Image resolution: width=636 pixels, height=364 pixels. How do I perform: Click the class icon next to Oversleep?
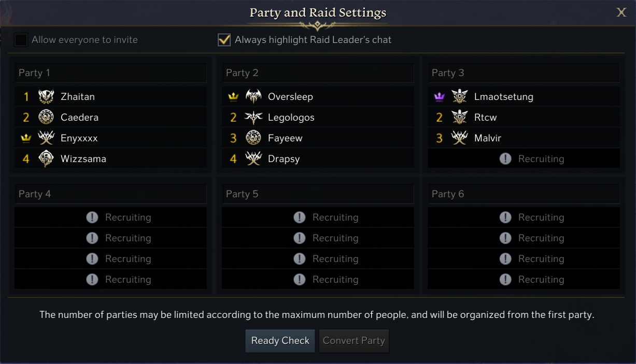(x=253, y=97)
